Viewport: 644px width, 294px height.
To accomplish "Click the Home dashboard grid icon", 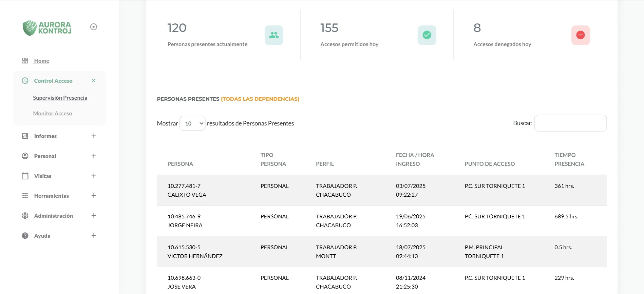I will (x=25, y=61).
